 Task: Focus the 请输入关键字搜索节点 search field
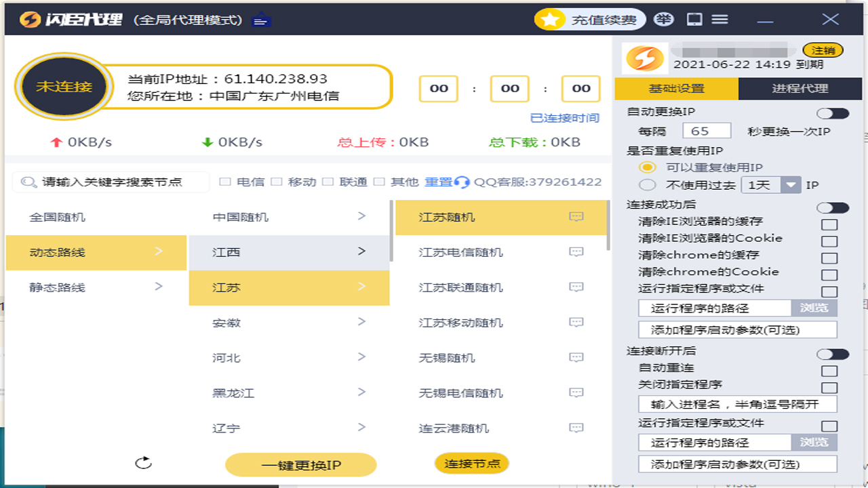[111, 182]
